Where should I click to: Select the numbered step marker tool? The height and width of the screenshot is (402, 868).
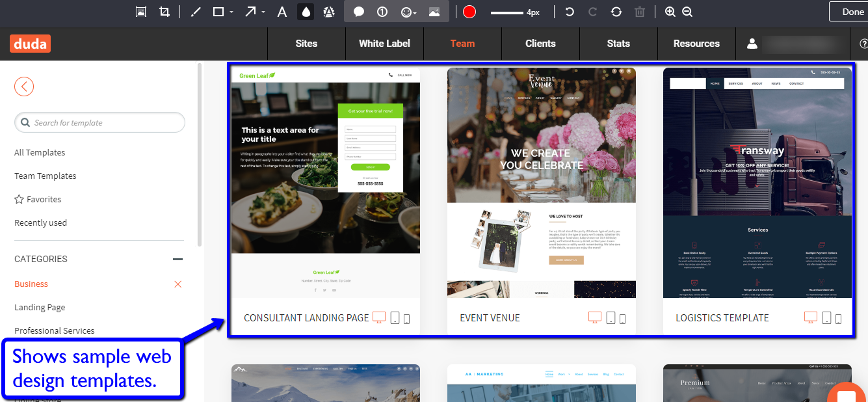pyautogui.click(x=382, y=12)
